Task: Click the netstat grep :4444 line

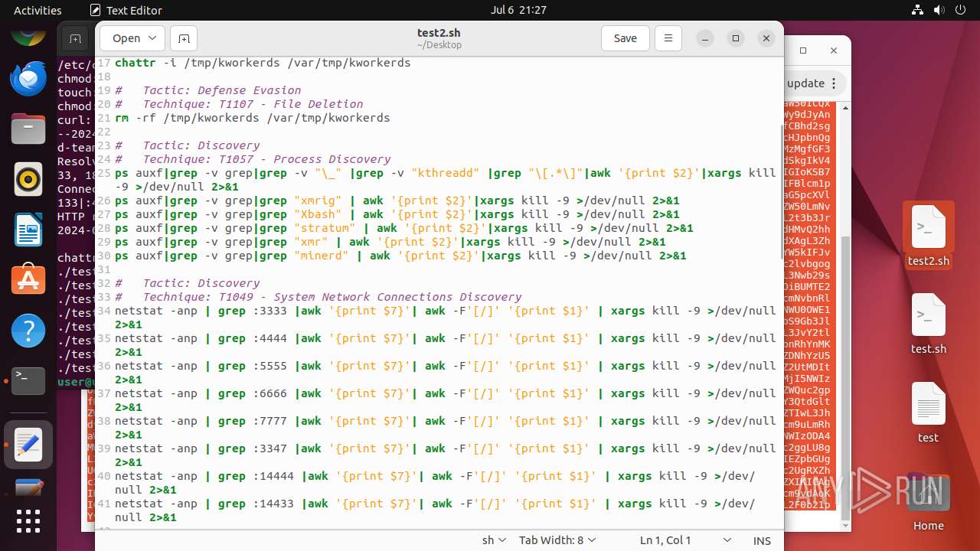Action: tap(445, 345)
